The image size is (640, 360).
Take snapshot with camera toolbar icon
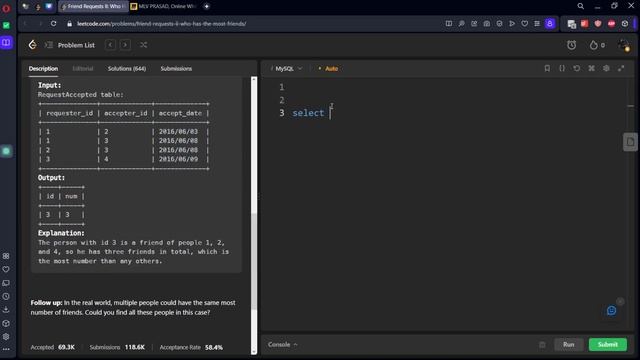487,24
